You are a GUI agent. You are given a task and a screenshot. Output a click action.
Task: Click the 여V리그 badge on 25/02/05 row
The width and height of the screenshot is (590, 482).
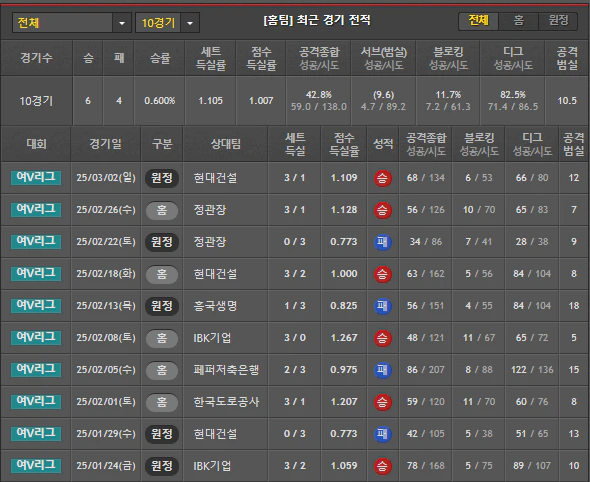point(36,369)
